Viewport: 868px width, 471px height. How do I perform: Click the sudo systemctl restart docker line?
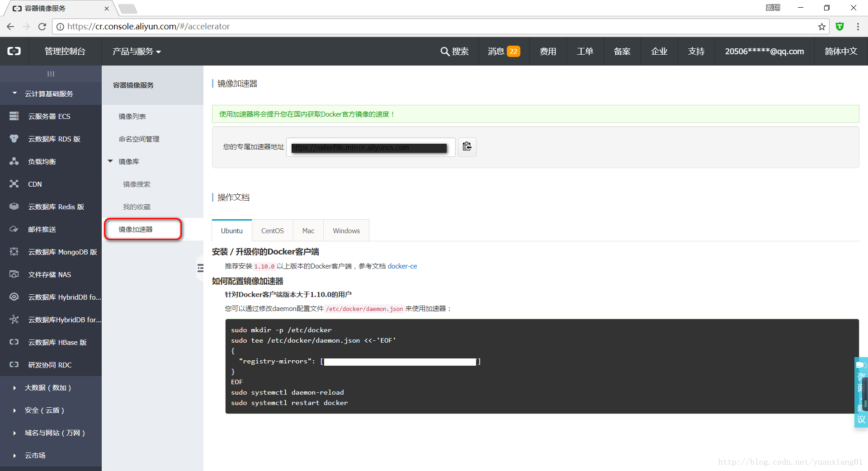289,403
